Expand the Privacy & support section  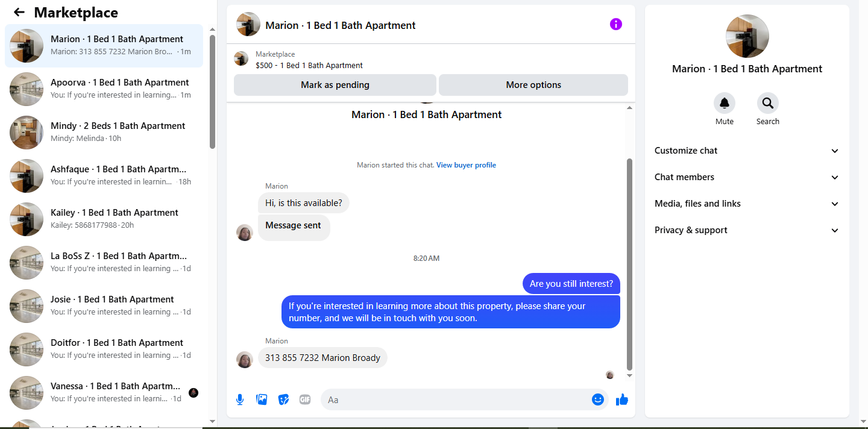[747, 230]
